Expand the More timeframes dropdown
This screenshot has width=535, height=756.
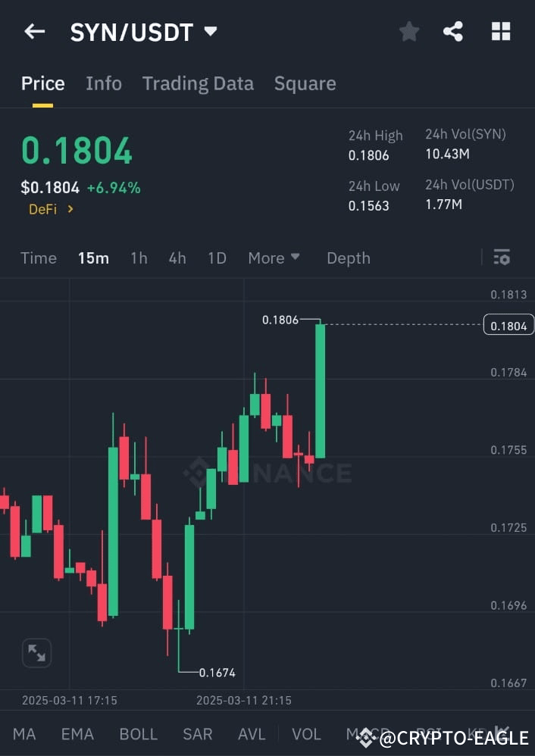point(274,258)
